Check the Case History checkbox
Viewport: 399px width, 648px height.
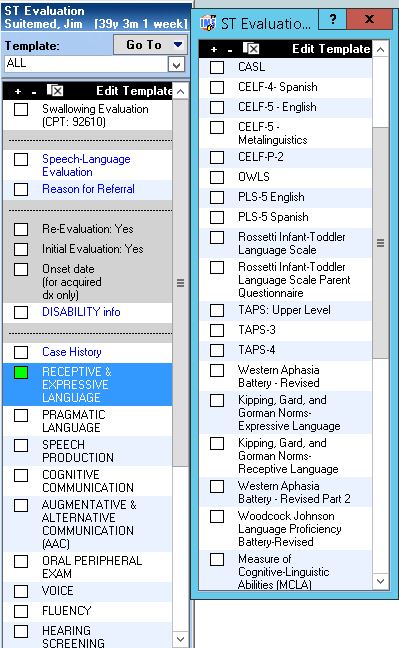[x=21, y=352]
